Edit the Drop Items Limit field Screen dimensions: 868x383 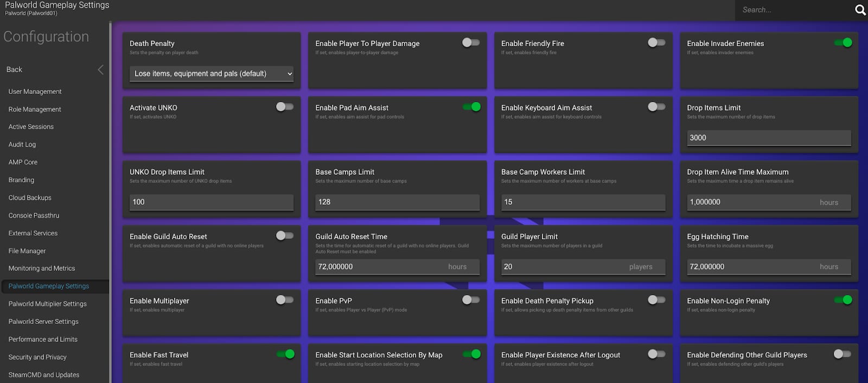pyautogui.click(x=768, y=138)
